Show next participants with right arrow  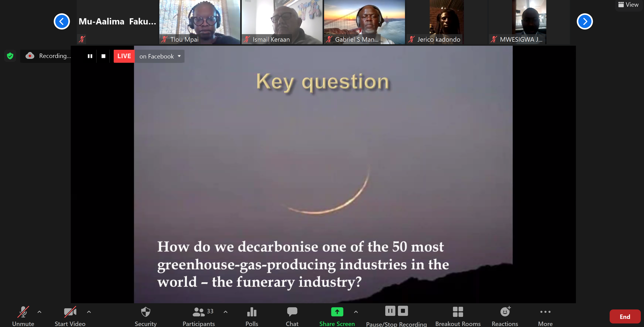[585, 22]
